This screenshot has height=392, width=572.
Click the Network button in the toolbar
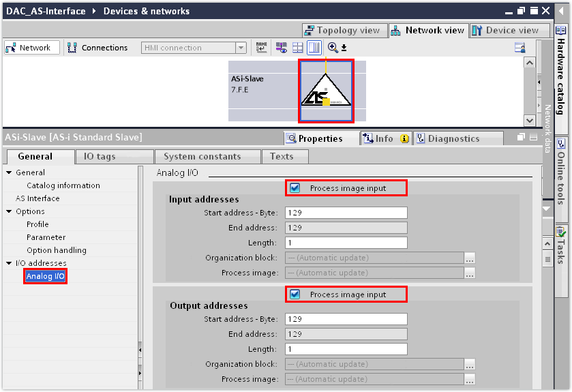(x=29, y=48)
